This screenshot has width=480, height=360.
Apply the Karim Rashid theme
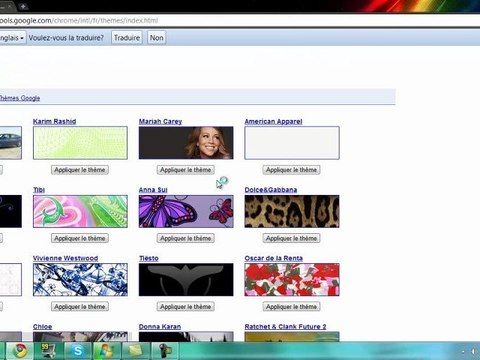pos(80,170)
